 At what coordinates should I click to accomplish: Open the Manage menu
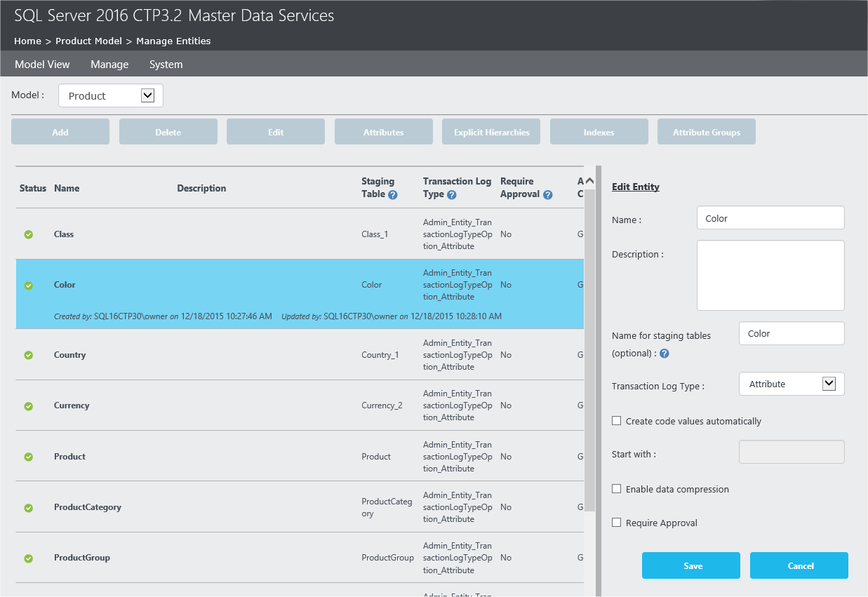pos(109,64)
